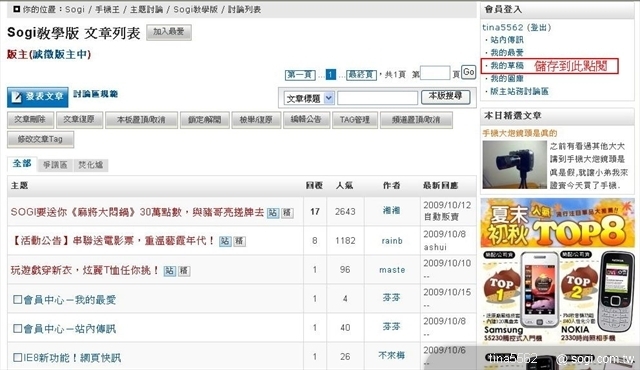Screen dimensions: 640x370
Task: Open author rainb's profile
Action: click(392, 241)
